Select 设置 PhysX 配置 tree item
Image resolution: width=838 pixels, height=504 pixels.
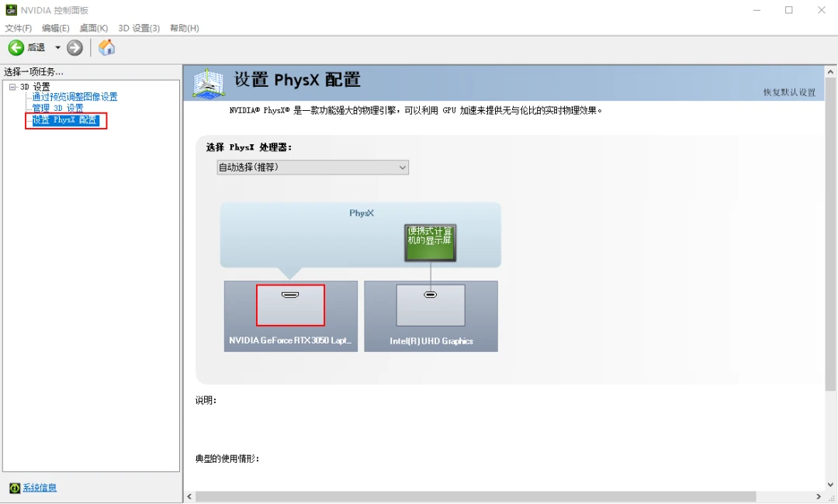pyautogui.click(x=65, y=120)
